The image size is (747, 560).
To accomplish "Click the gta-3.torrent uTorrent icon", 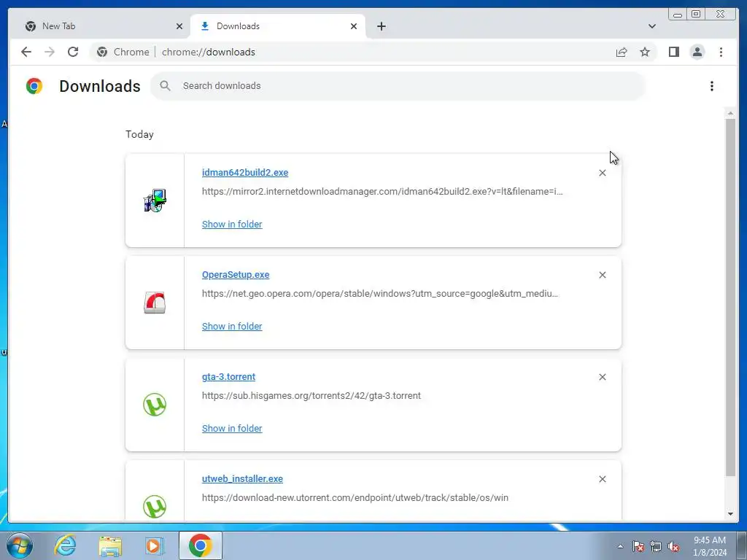I will click(x=155, y=405).
